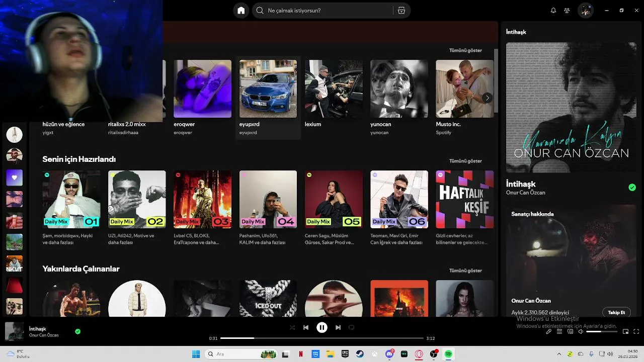
Task: Pause the playing song
Action: pos(322,327)
